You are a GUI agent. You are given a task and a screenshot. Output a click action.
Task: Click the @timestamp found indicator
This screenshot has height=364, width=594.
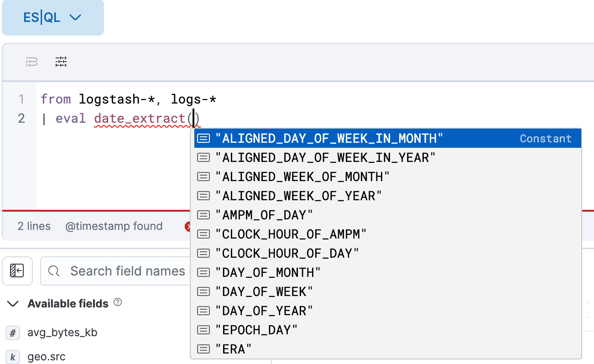tap(114, 226)
